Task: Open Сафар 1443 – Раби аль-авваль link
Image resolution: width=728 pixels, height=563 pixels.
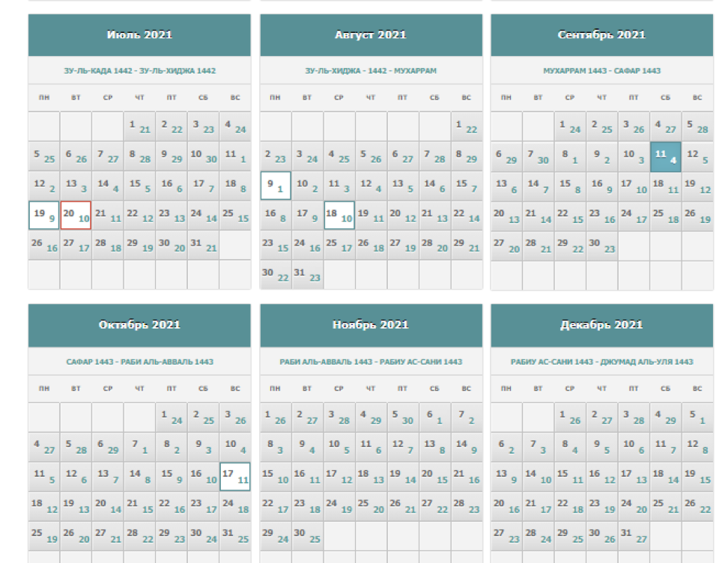Action: (x=140, y=362)
